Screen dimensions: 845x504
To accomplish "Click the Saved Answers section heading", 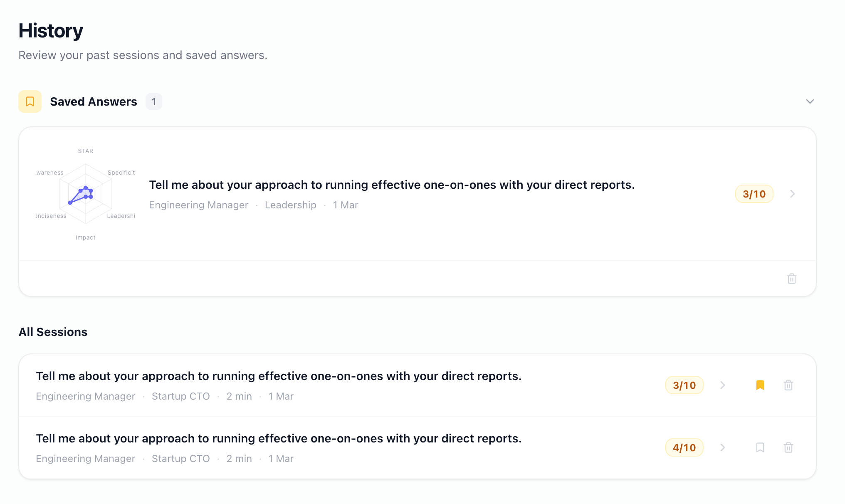I will [x=94, y=101].
